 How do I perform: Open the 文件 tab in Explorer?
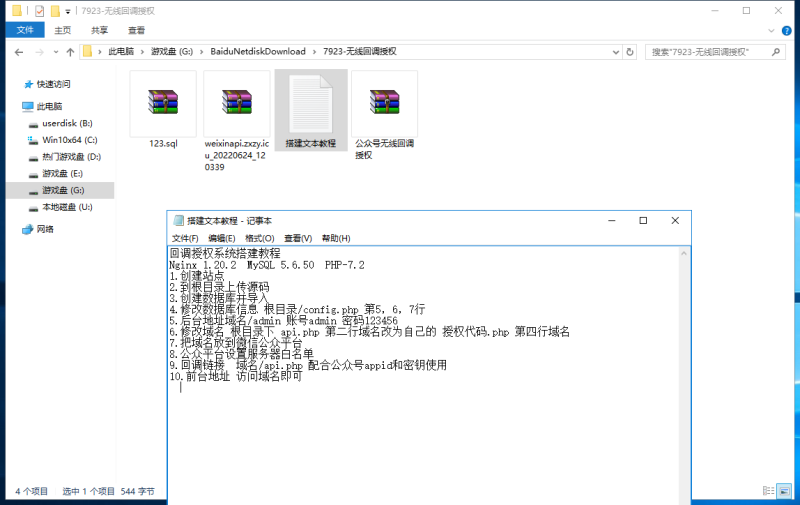(x=25, y=30)
